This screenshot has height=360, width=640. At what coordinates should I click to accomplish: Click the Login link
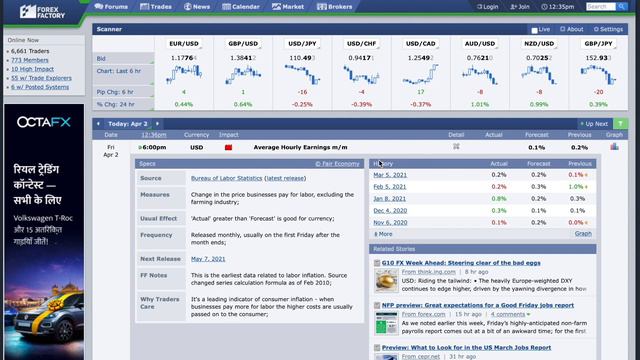tap(488, 7)
